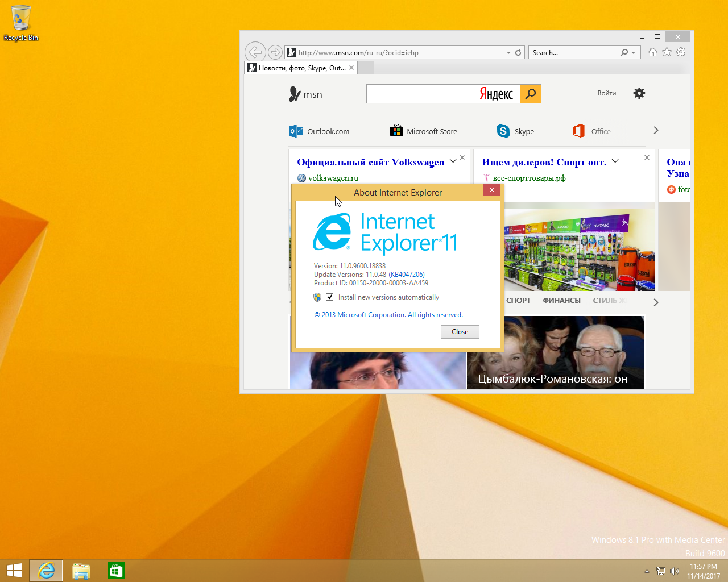Viewport: 728px width, 582px height.
Task: Open the Ищем дилеров! Спорт опт. link
Action: tap(544, 163)
